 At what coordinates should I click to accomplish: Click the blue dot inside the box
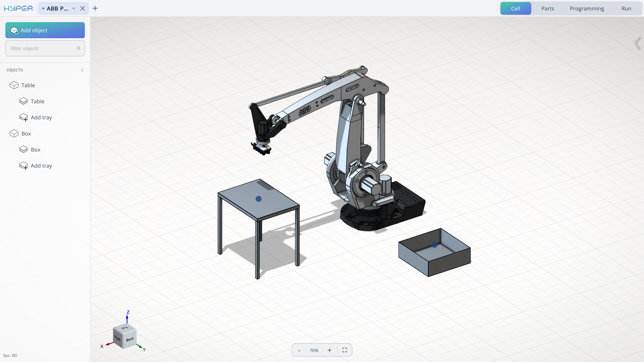click(x=435, y=245)
